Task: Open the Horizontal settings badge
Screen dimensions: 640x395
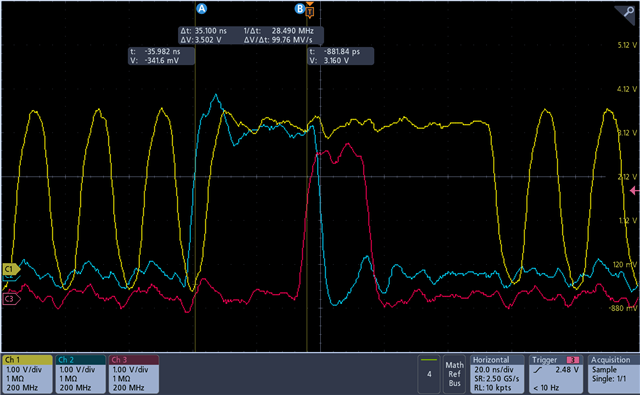Action: 497,374
